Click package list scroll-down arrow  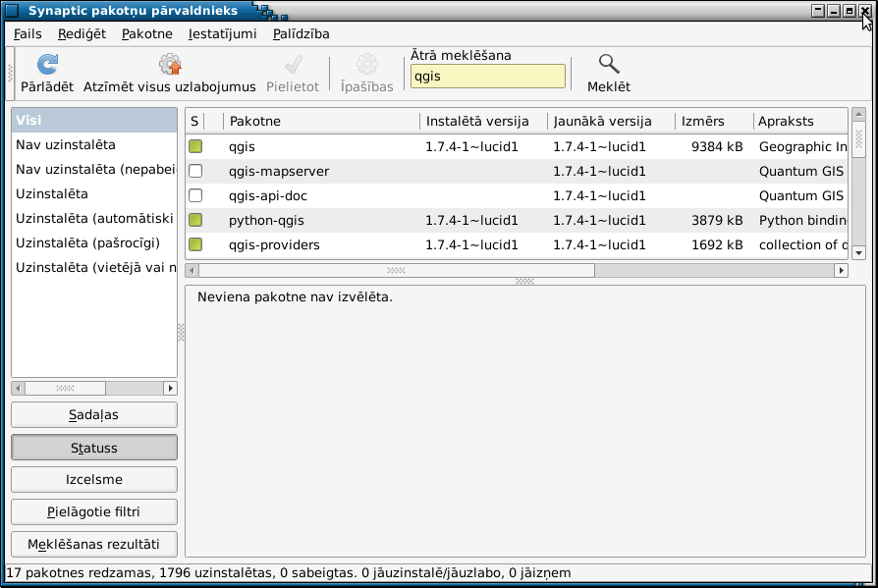point(858,253)
